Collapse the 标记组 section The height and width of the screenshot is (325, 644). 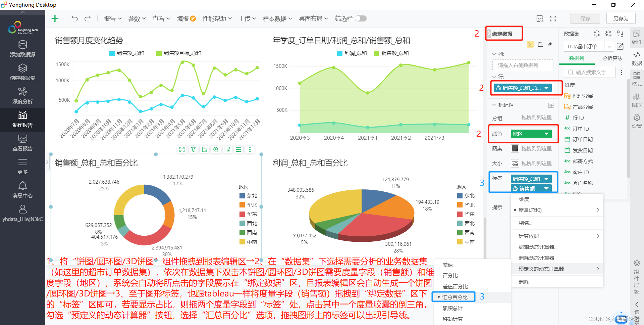pyautogui.click(x=494, y=105)
